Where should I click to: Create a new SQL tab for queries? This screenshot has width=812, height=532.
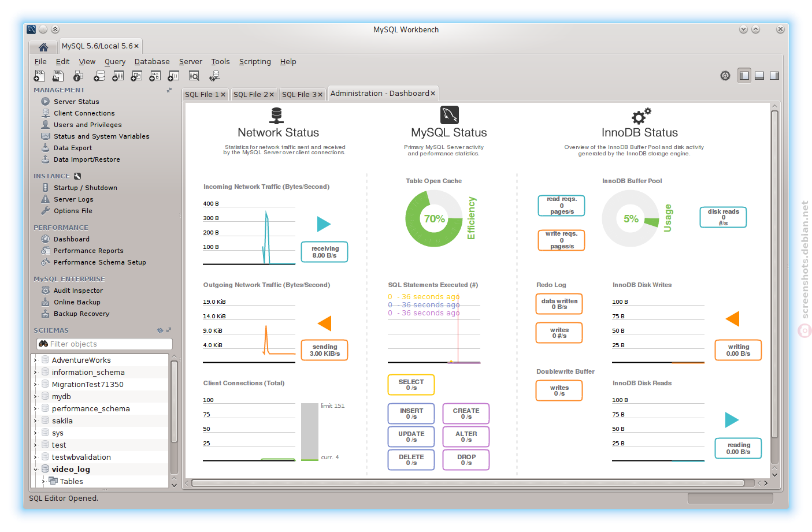pyautogui.click(x=39, y=76)
